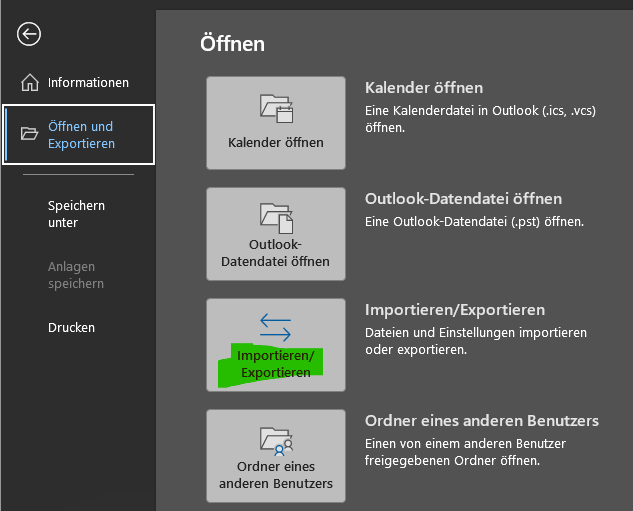Click the Outlook-Datendatei öffnen tile button
Image resolution: width=633 pixels, height=511 pixels.
276,234
